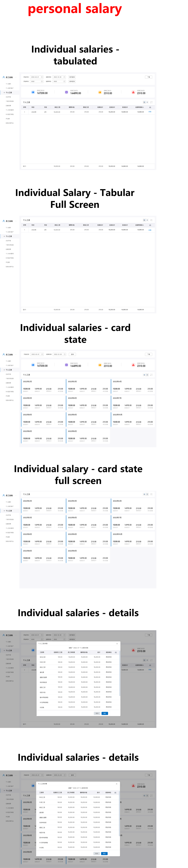Click orange summary icon in tabulated salary screen

point(100,92)
